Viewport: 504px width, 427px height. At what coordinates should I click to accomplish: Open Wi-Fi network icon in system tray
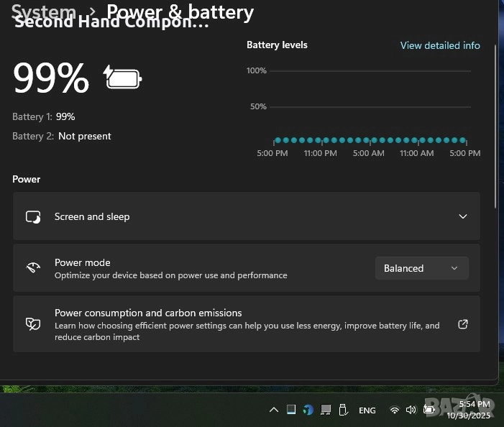tap(394, 410)
